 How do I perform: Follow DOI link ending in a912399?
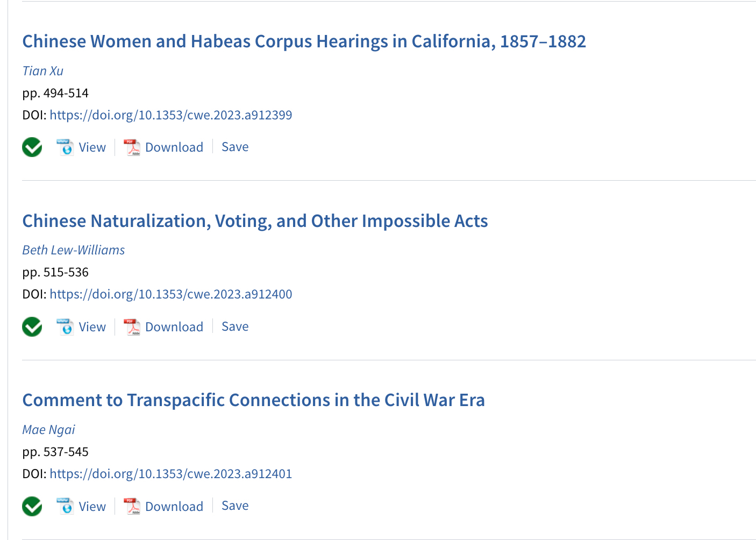point(171,115)
